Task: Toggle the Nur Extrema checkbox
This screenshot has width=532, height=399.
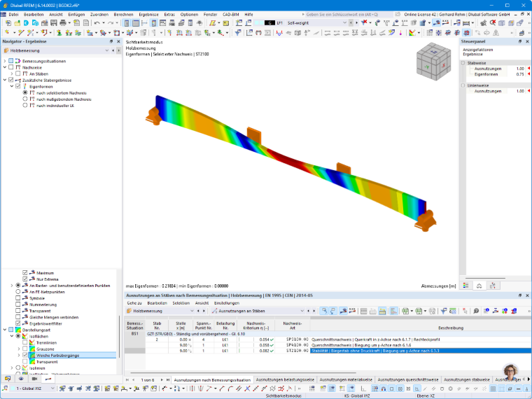Action: (24, 279)
